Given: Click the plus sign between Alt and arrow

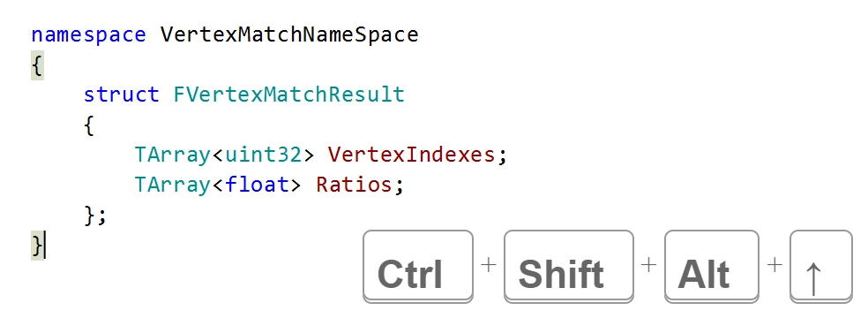Looking at the screenshot, I should pos(774,265).
